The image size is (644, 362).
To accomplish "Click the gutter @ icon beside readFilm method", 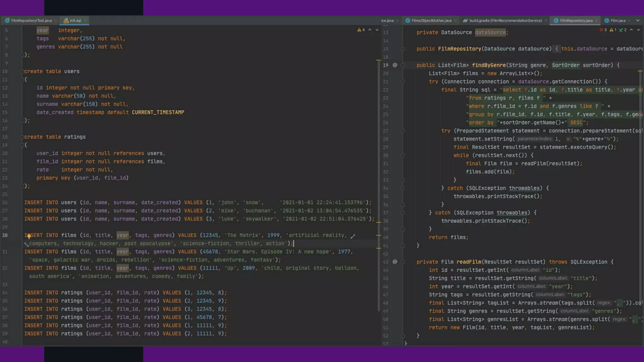I will point(395,262).
